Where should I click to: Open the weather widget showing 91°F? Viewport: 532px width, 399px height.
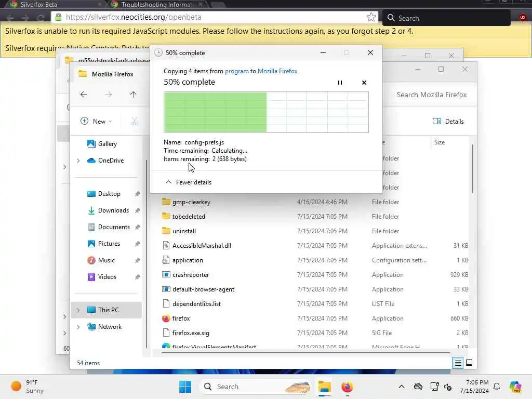tap(27, 387)
